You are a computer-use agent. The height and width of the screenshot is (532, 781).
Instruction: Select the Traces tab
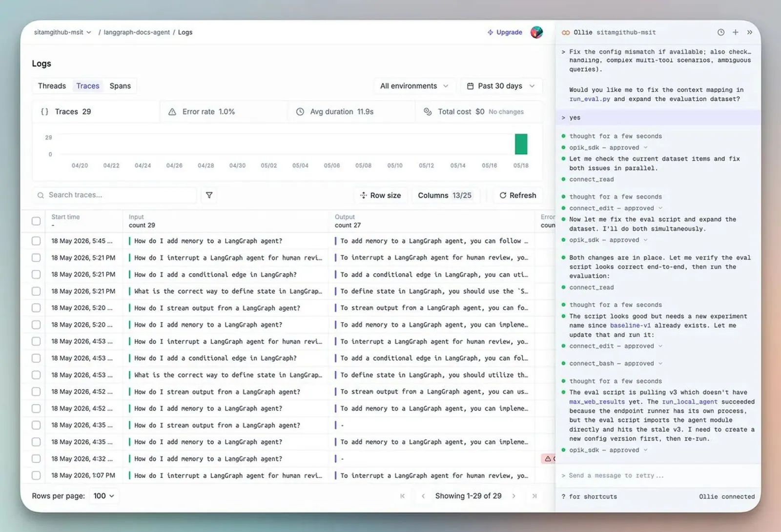[x=88, y=86]
